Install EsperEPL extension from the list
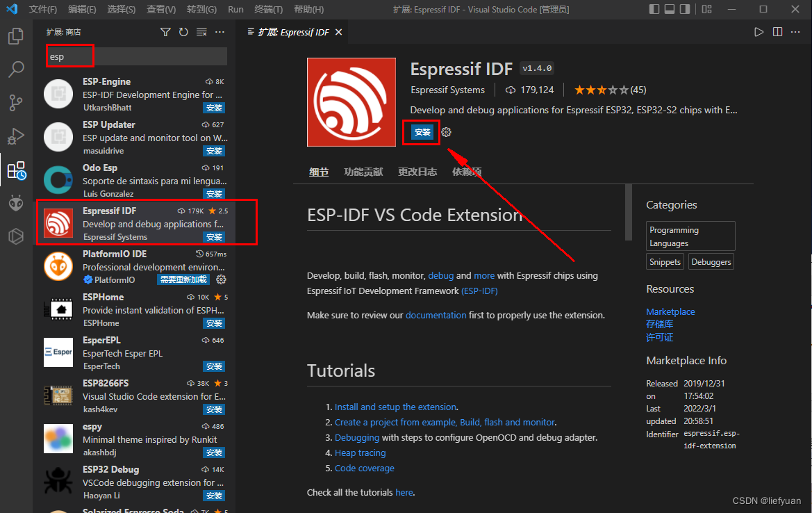 (x=214, y=366)
